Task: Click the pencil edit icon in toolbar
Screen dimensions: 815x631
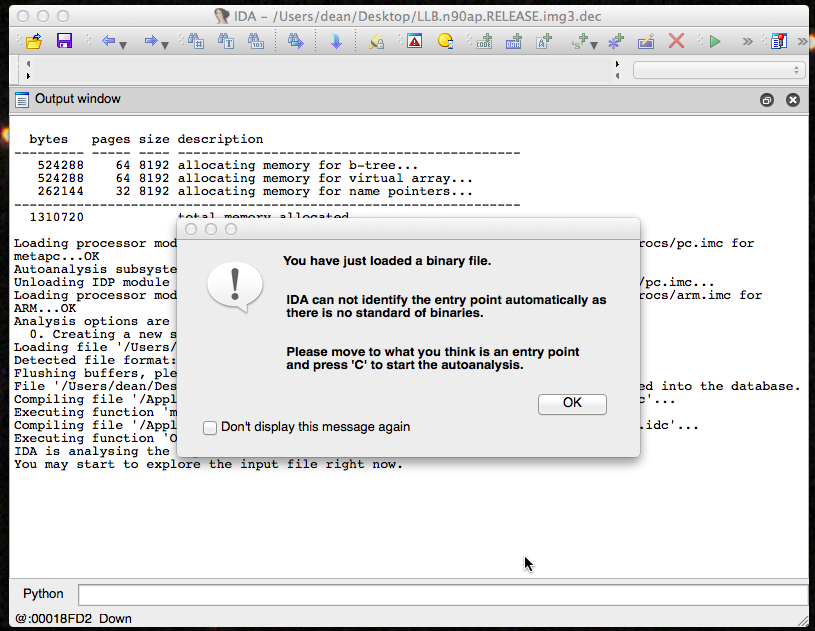Action: (646, 41)
